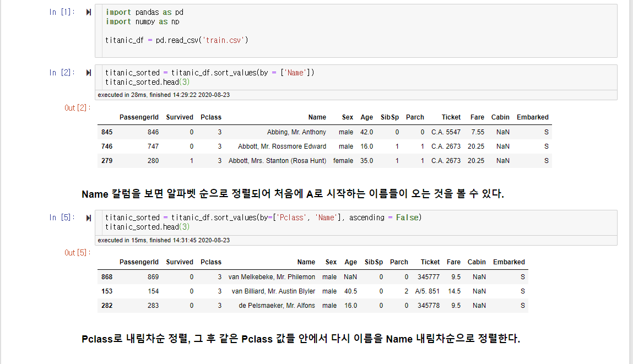Click row index 746
Viewport: 633px width, 364px height.
click(107, 146)
